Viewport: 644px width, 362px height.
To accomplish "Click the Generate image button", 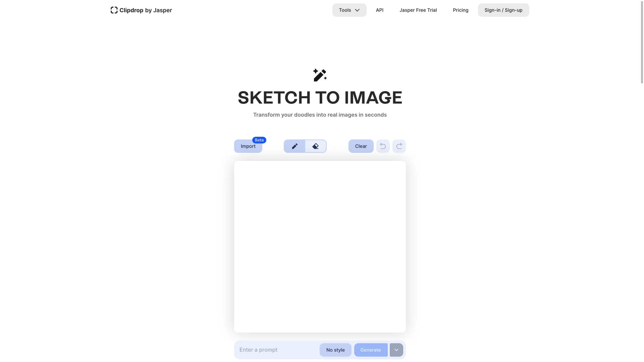I will [370, 350].
